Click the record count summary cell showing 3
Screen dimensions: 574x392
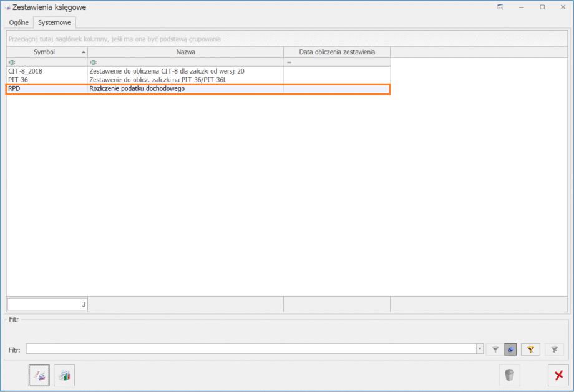47,304
